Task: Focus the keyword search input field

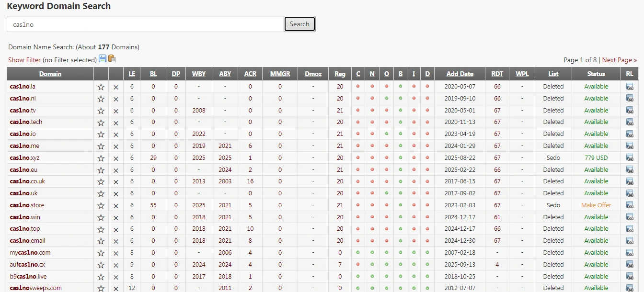Action: pyautogui.click(x=145, y=24)
